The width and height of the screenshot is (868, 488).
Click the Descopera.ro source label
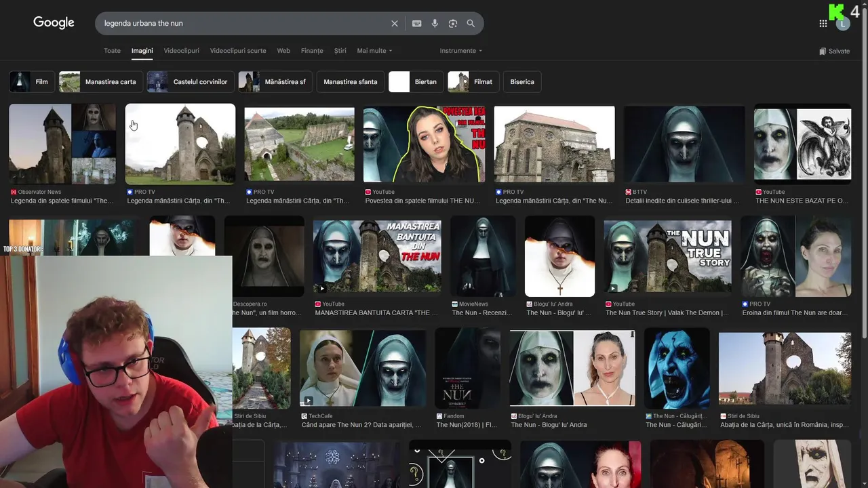[250, 304]
